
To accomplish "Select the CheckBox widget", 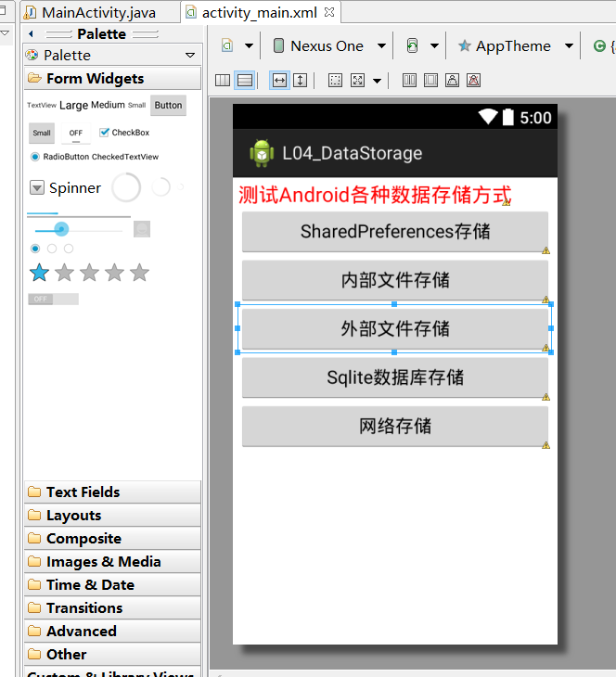I will (x=124, y=133).
